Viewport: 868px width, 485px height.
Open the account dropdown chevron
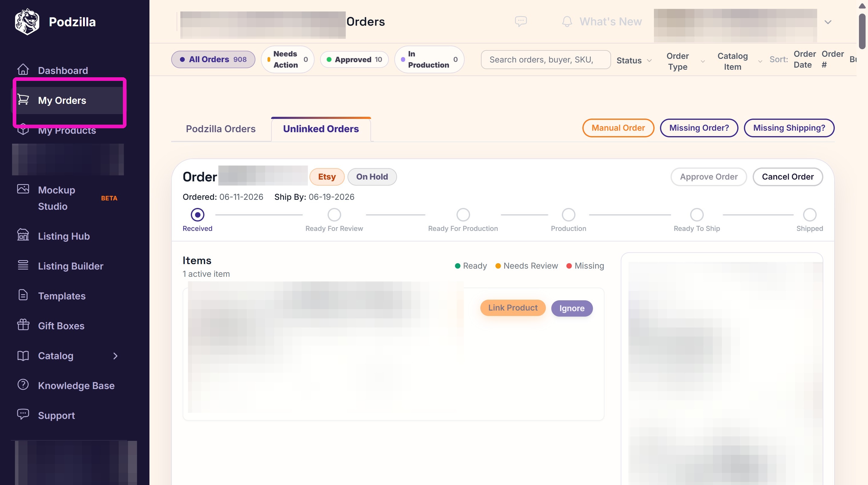pos(828,22)
